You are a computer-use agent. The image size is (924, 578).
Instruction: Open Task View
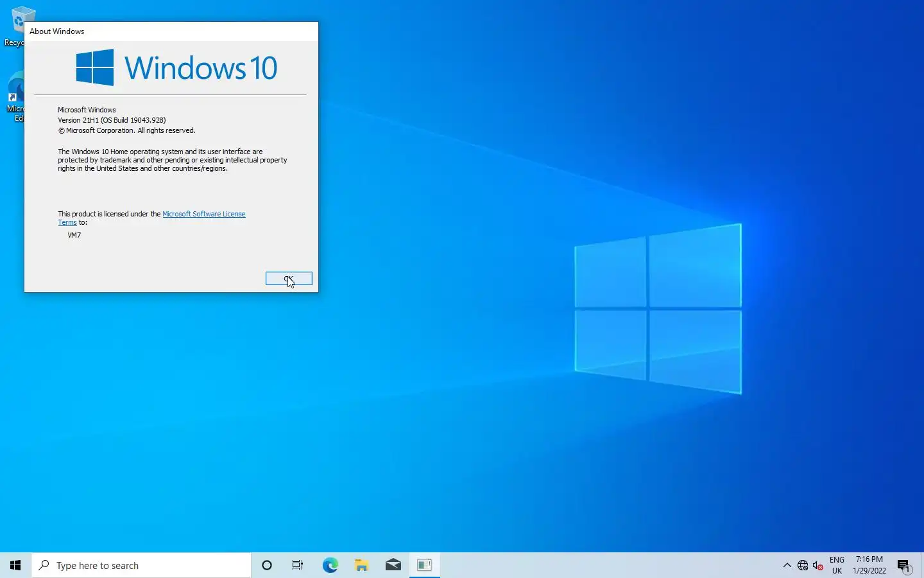point(298,565)
